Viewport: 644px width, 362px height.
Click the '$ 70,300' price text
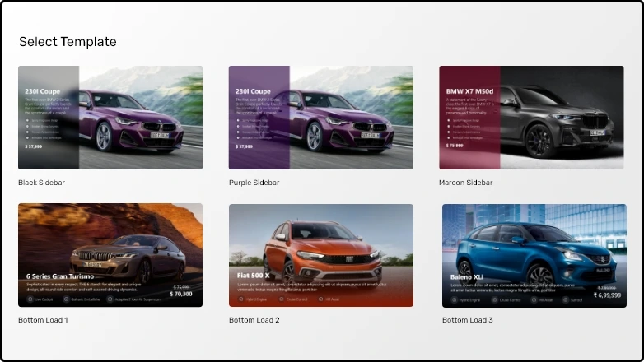pyautogui.click(x=181, y=294)
